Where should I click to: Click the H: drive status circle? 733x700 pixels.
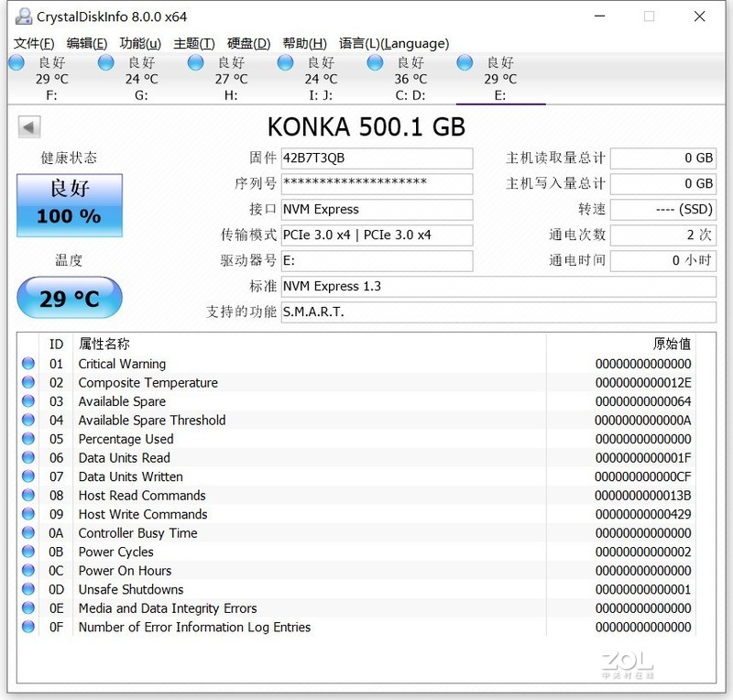195,60
